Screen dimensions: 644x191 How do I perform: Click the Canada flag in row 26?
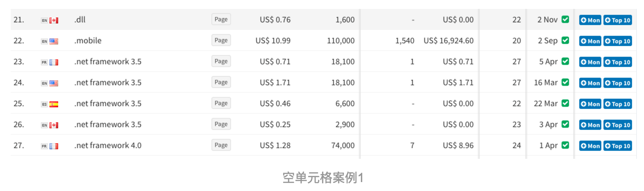coord(54,125)
